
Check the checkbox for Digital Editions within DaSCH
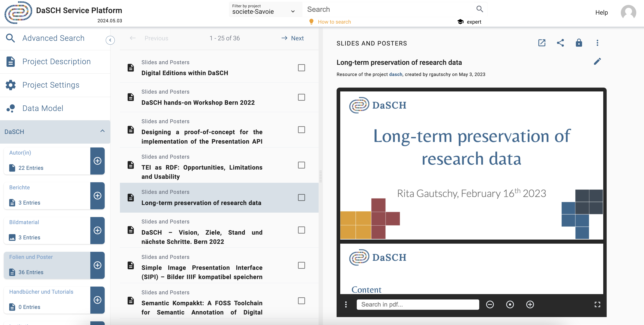tap(301, 68)
